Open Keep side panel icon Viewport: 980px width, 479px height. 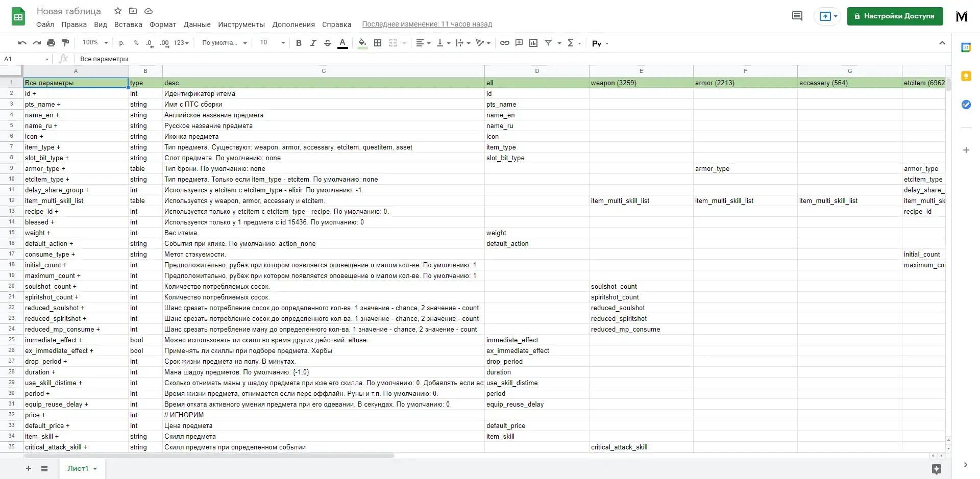[x=966, y=77]
